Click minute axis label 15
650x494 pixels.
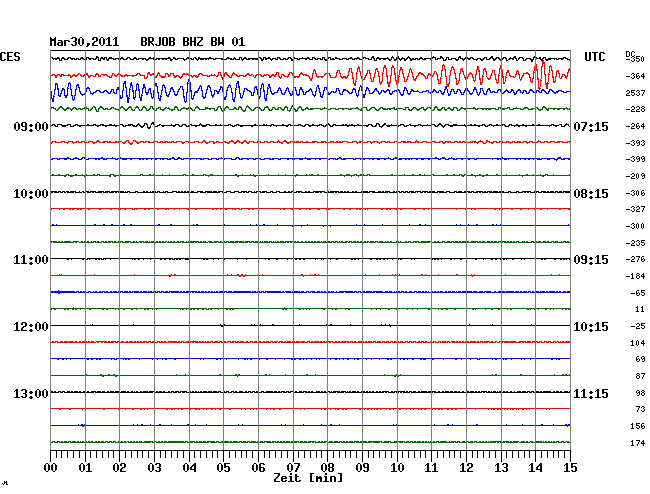(x=570, y=468)
